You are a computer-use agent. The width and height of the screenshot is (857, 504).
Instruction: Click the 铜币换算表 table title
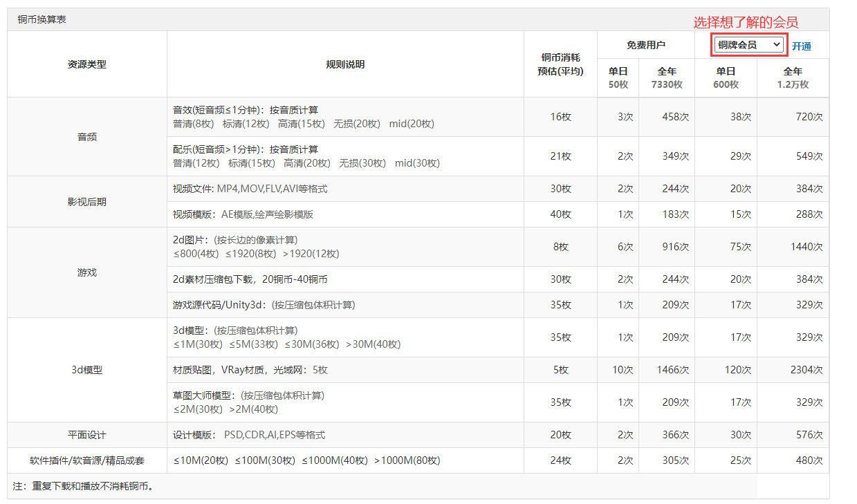42,19
